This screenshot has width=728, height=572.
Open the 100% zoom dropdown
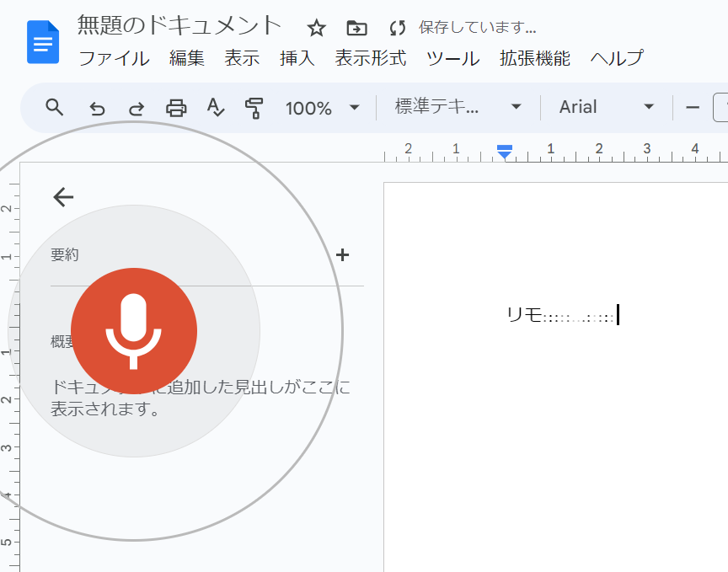[322, 108]
